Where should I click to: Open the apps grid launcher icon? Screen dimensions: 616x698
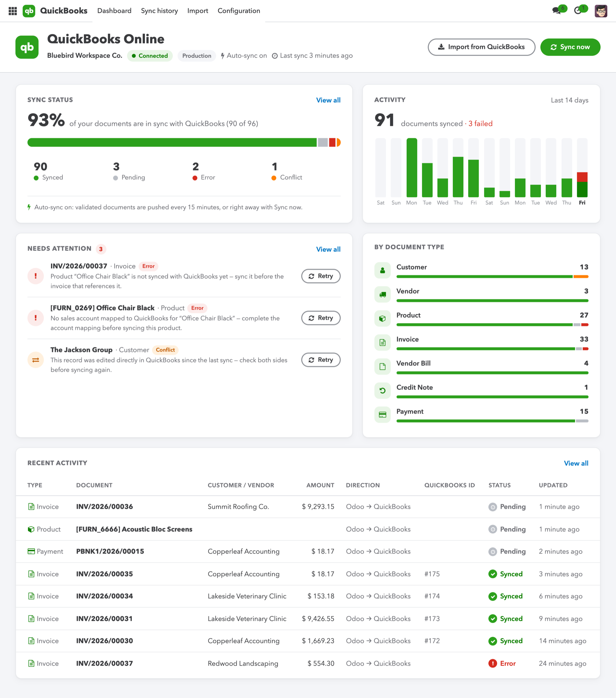[x=13, y=11]
